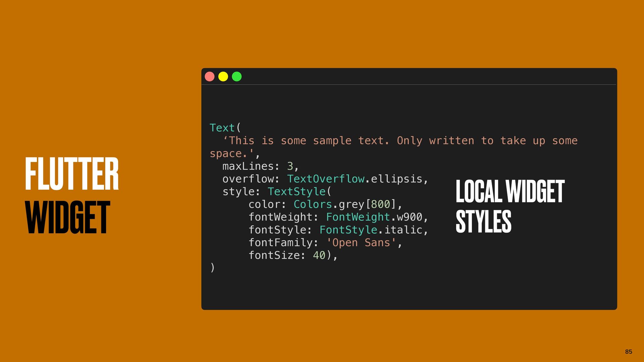Screen dimensions: 644x362
Task: Click 'TextStyle(' in the style line
Action: pyautogui.click(x=300, y=192)
